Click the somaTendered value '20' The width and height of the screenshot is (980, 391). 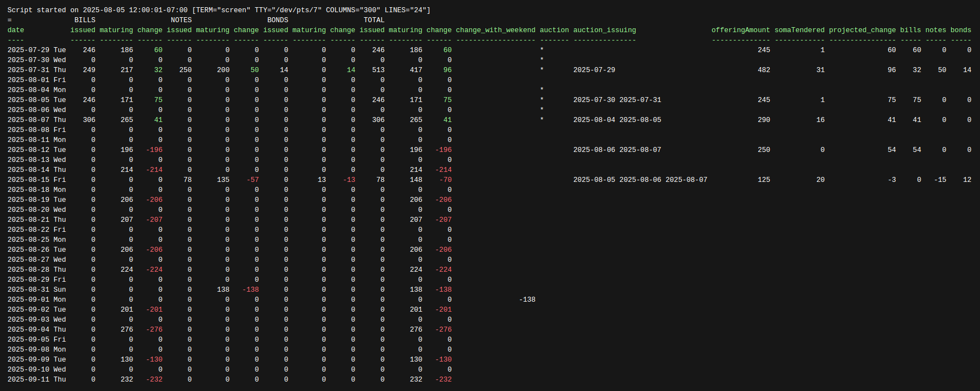coord(820,180)
